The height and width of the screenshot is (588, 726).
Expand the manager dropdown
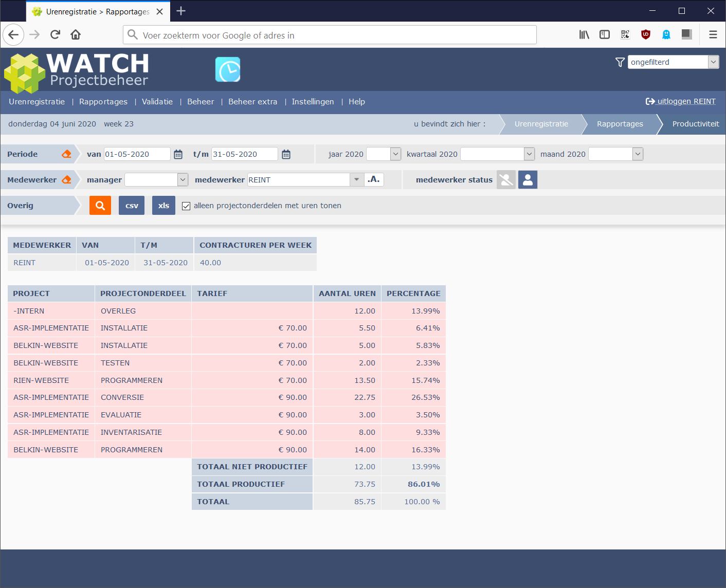pos(183,179)
